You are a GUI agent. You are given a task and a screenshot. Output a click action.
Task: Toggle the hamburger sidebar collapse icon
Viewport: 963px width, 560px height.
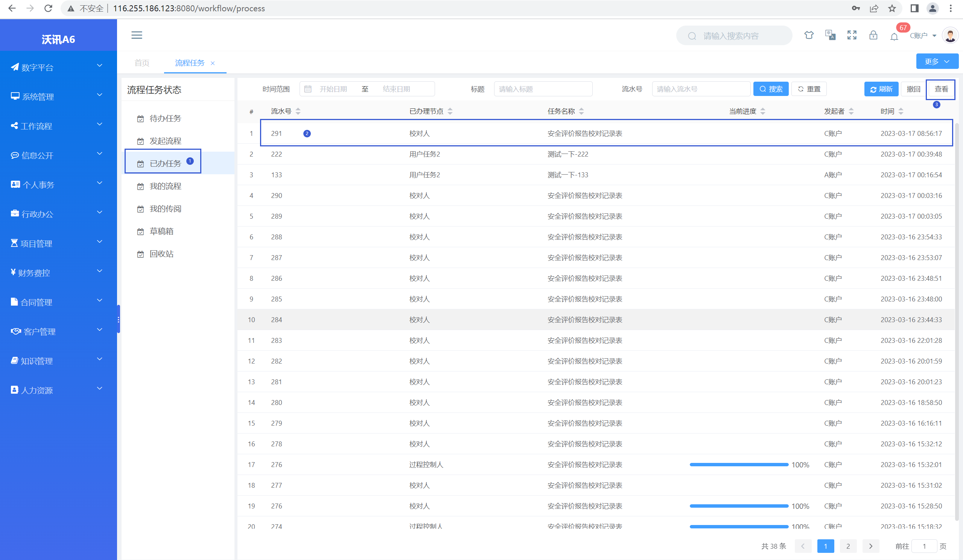(137, 35)
